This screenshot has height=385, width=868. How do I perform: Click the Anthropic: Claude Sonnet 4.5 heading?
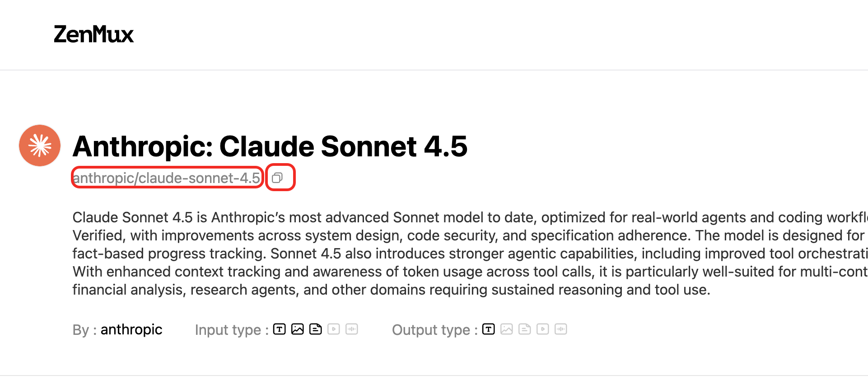pos(270,146)
